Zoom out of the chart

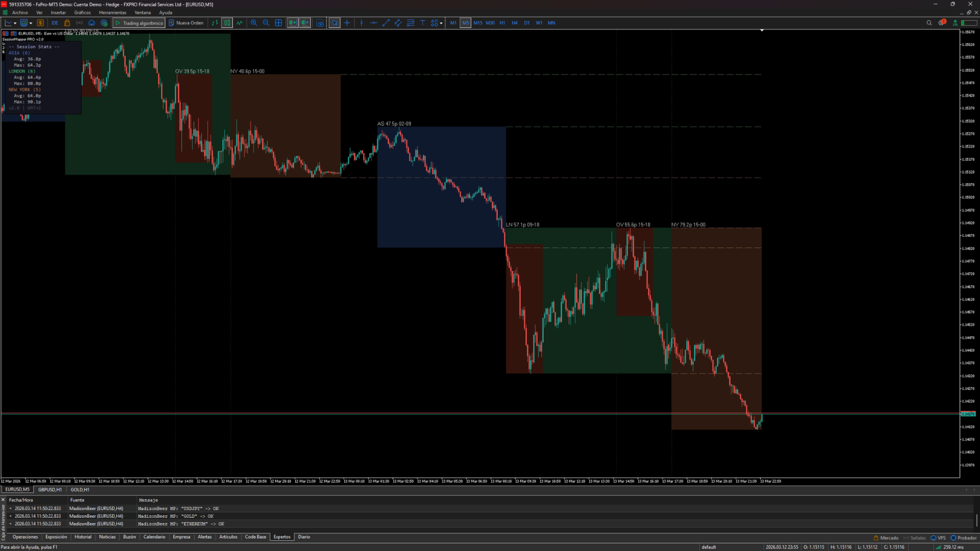[x=266, y=23]
